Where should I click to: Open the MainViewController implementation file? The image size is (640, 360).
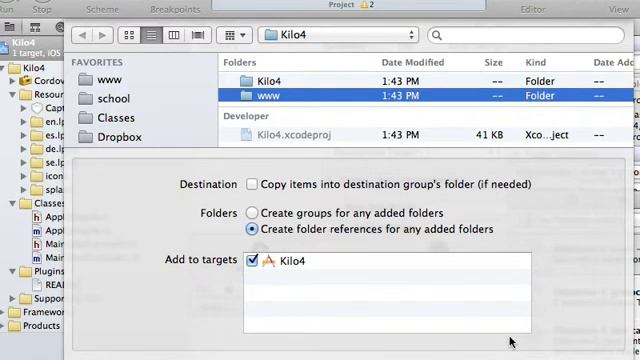(48, 258)
